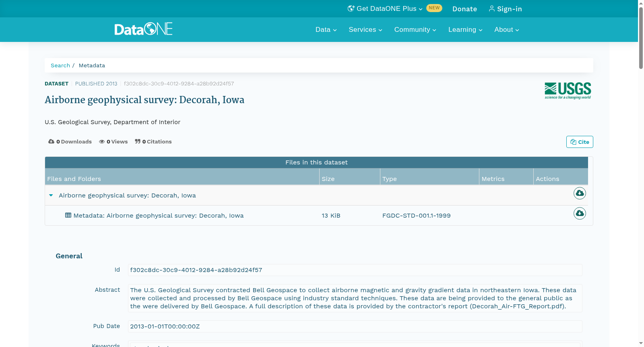644x347 pixels.
Task: Click the table icon beside Metadata file
Action: pos(68,215)
